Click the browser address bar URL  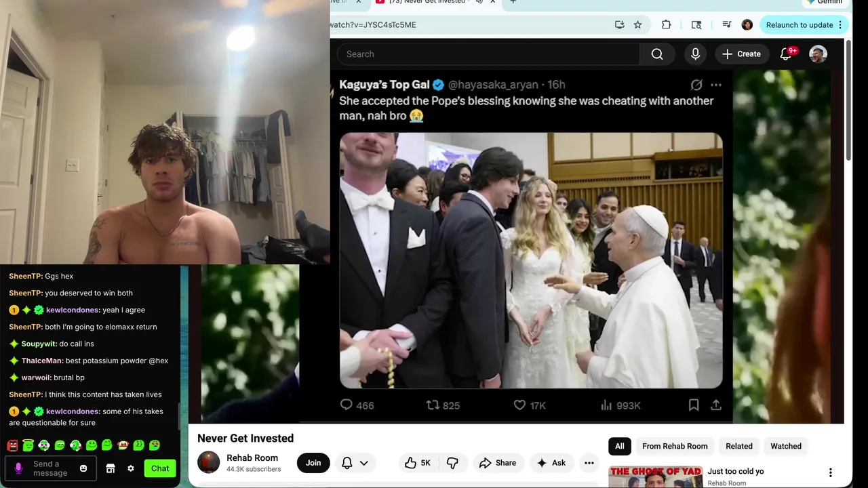click(x=373, y=25)
